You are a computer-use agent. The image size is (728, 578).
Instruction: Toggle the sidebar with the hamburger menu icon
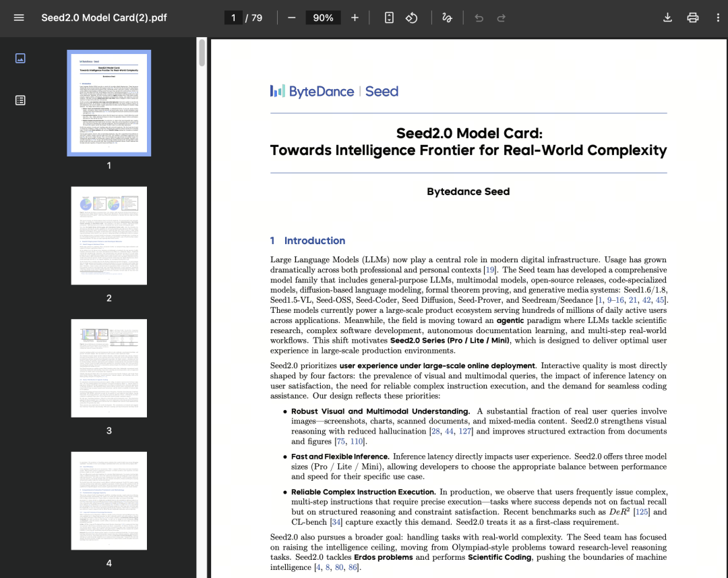[19, 18]
